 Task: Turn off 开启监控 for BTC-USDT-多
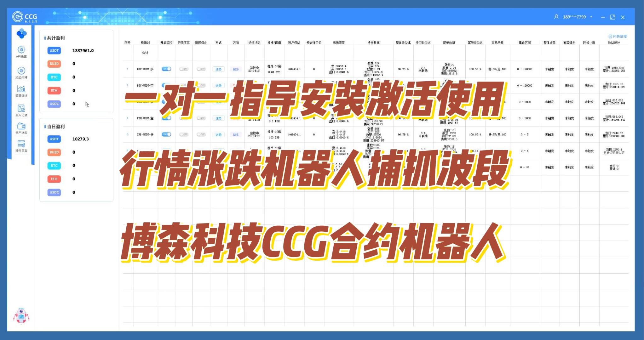(166, 69)
